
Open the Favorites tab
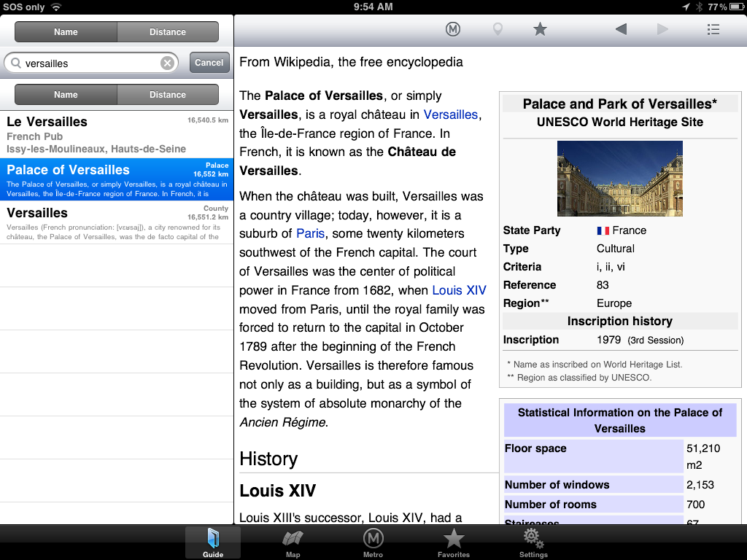454,542
